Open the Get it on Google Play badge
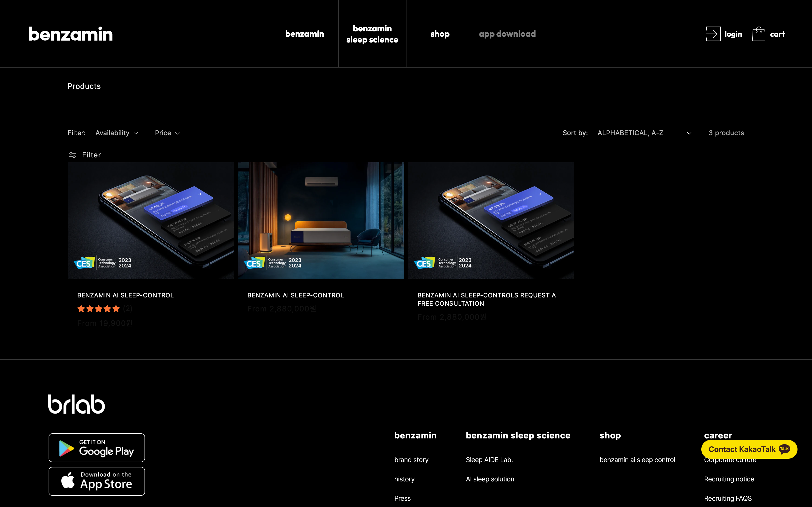 pos(97,447)
